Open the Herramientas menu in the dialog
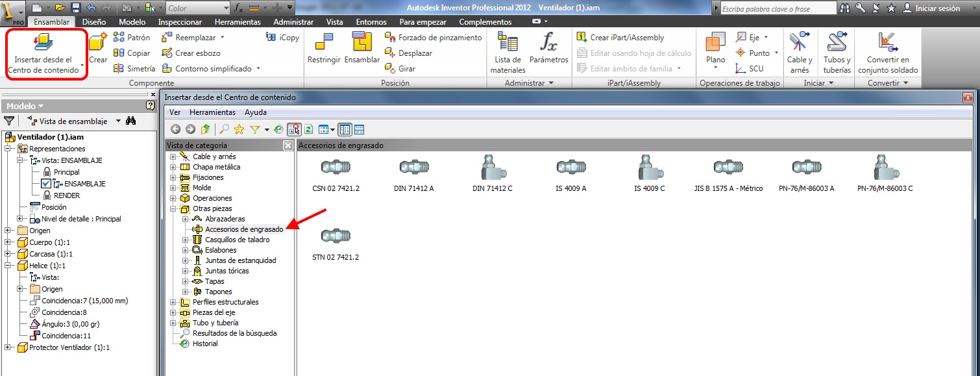980x376 pixels. click(x=213, y=112)
